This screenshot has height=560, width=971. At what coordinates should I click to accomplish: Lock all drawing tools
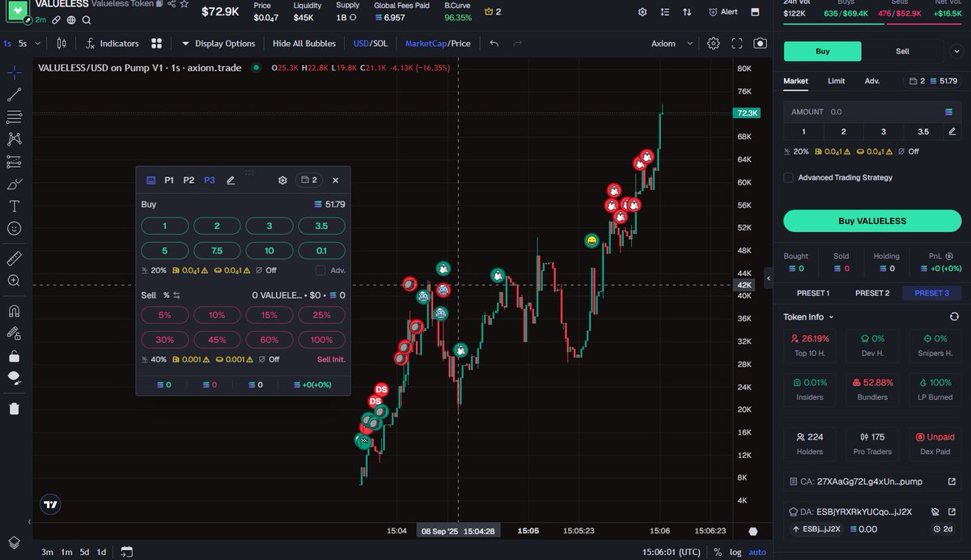(x=14, y=355)
